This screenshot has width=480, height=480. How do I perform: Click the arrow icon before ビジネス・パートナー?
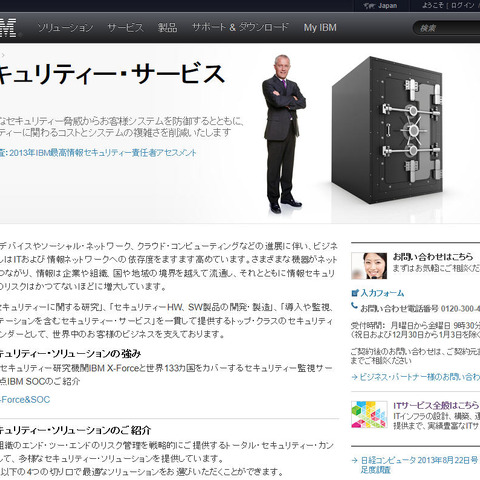click(354, 377)
